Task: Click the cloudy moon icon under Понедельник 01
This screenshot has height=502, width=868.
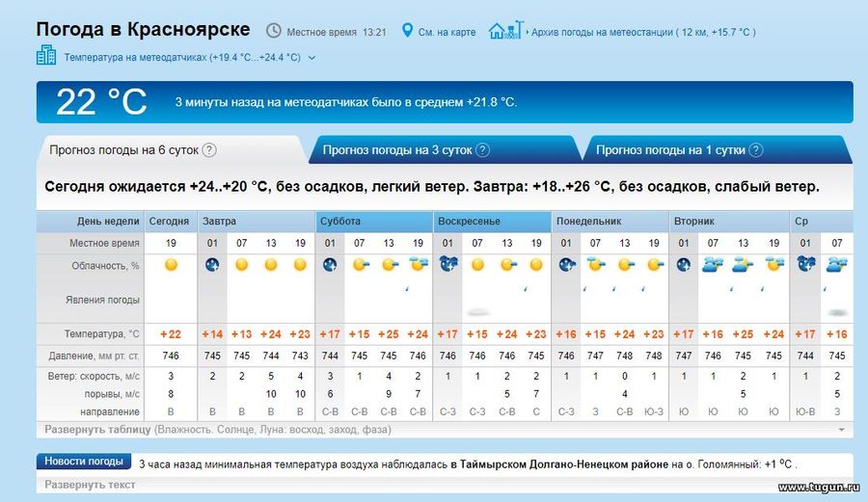Action: tap(567, 265)
